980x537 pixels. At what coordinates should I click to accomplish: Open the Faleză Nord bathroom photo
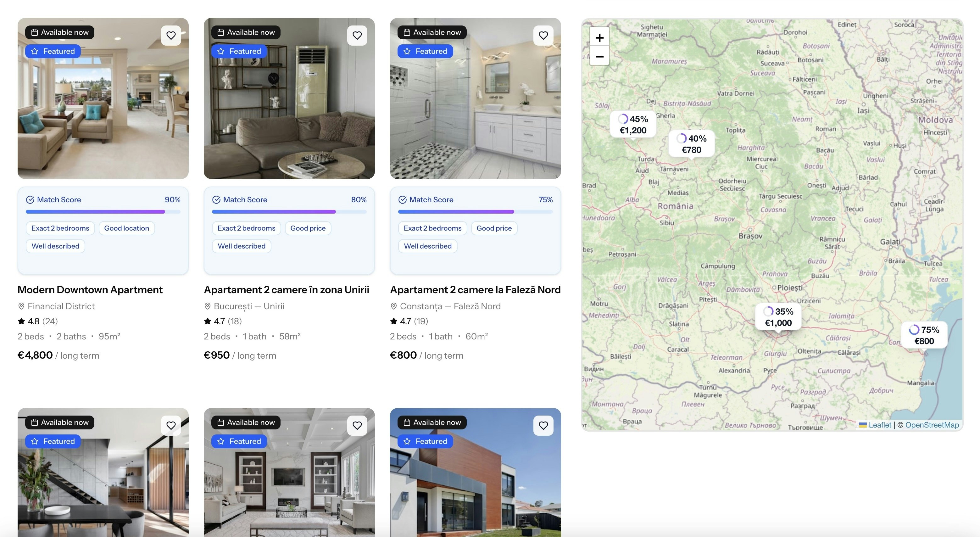[x=475, y=98]
